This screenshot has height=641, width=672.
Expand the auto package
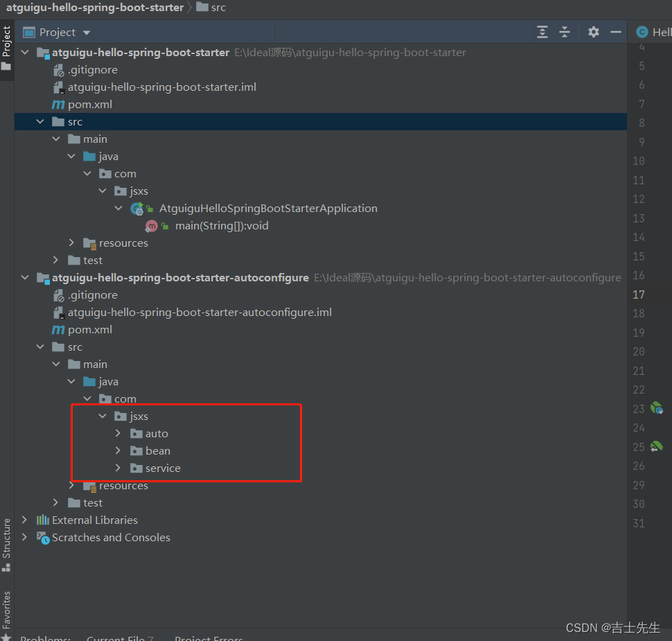(118, 434)
